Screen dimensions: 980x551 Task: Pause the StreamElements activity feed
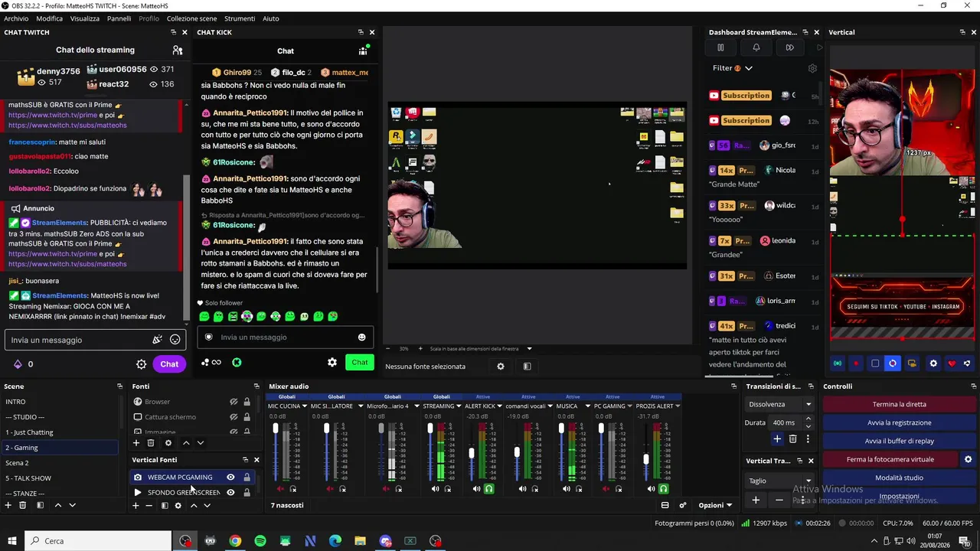pyautogui.click(x=720, y=47)
